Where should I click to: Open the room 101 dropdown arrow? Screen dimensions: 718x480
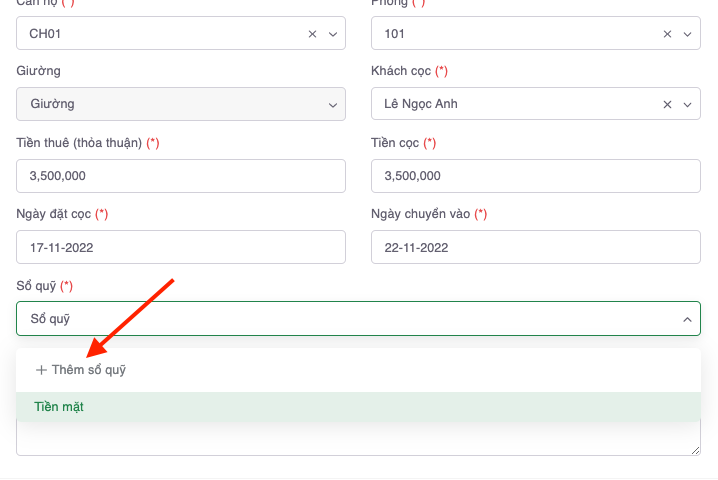(687, 34)
